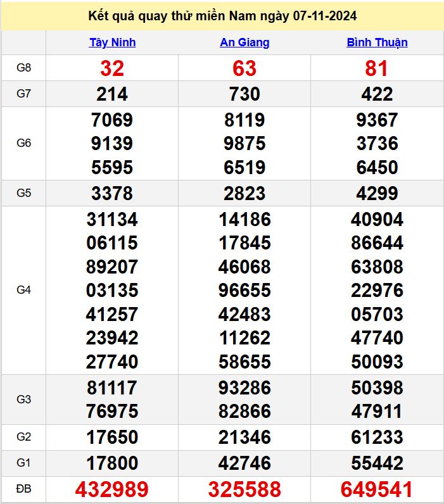Image resolution: width=444 pixels, height=504 pixels.
Task: Select the G7 row label
Action: 24,94
